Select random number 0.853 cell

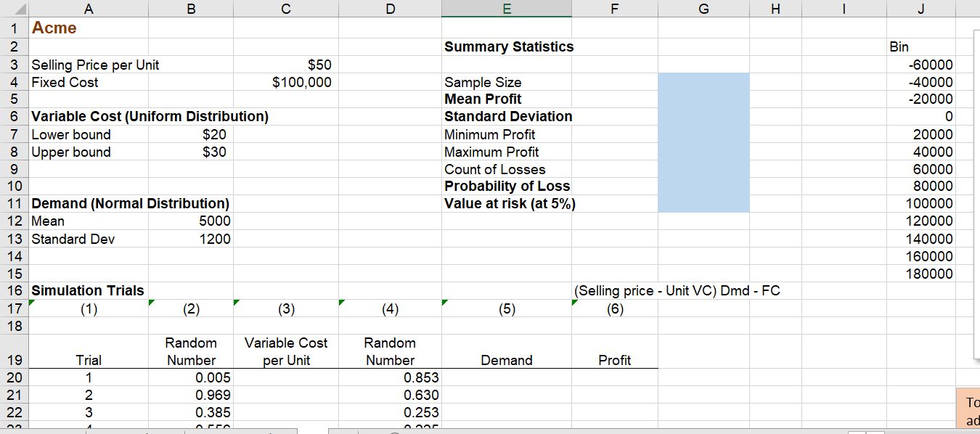(390, 377)
